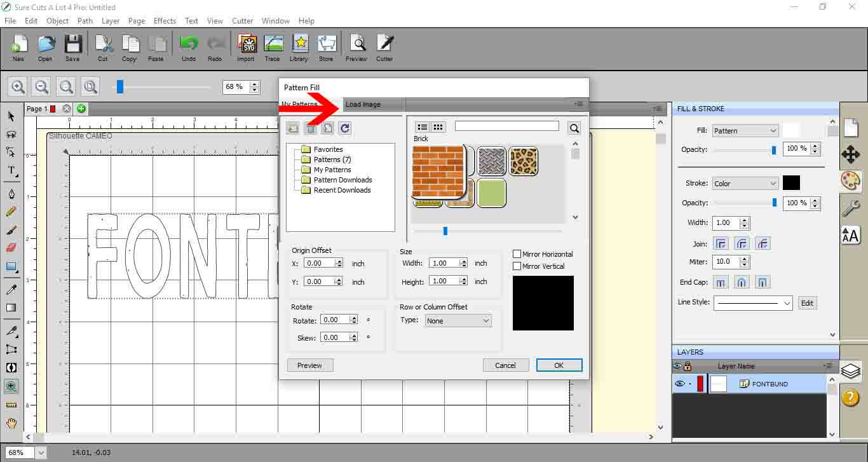Select the Favorites folder in tree
This screenshot has height=462, width=868.
(x=328, y=149)
